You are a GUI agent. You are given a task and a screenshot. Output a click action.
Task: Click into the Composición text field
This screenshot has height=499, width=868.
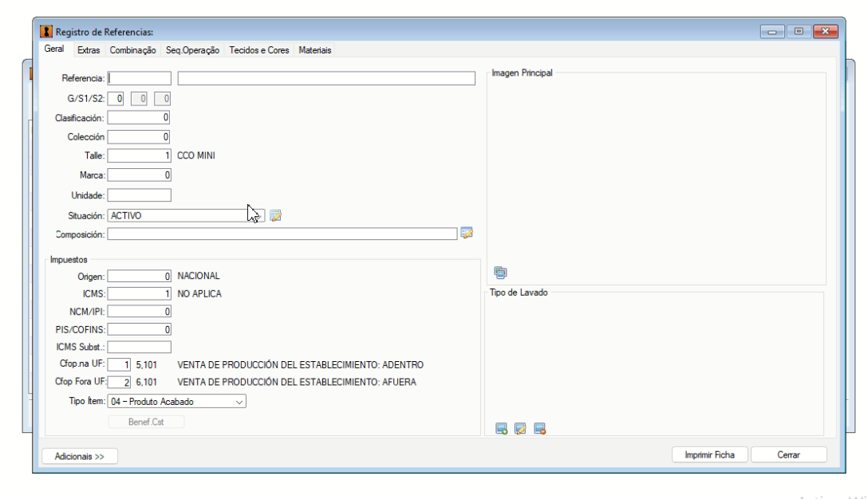(x=282, y=234)
